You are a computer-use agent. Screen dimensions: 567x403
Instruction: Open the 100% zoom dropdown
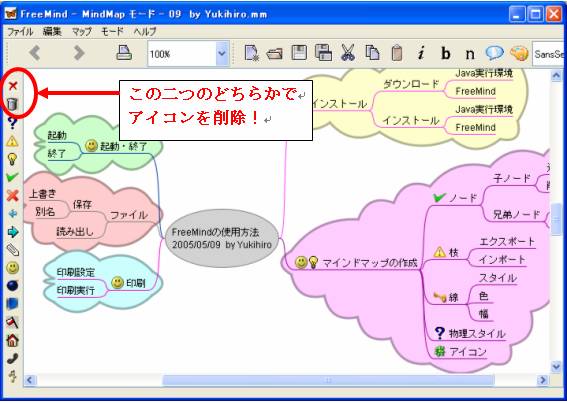[222, 54]
